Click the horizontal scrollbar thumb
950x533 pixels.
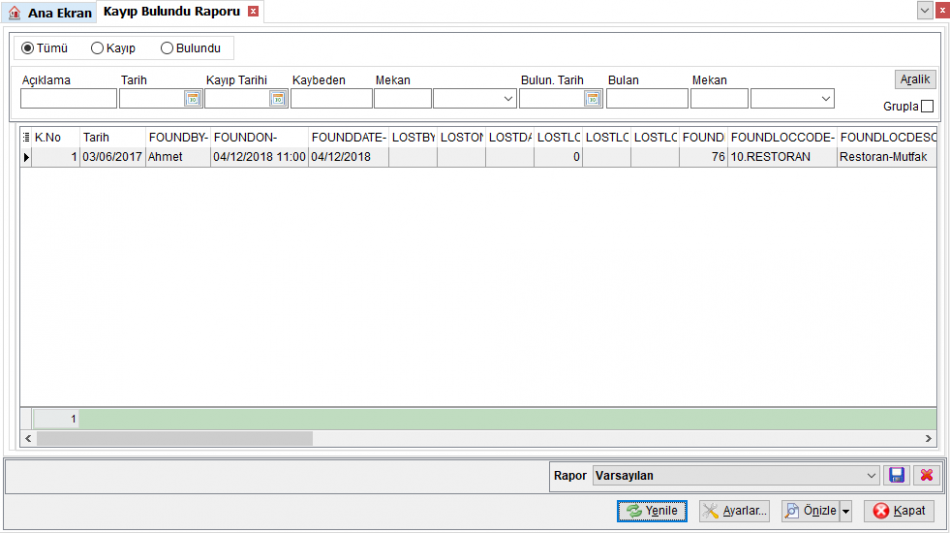pyautogui.click(x=174, y=439)
